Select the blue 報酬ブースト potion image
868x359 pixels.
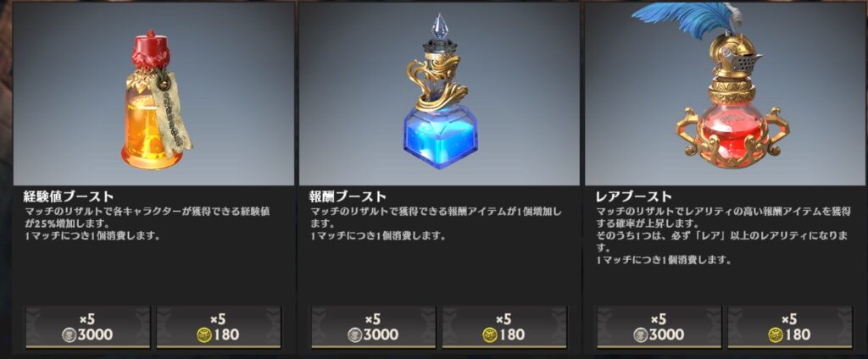point(439,92)
